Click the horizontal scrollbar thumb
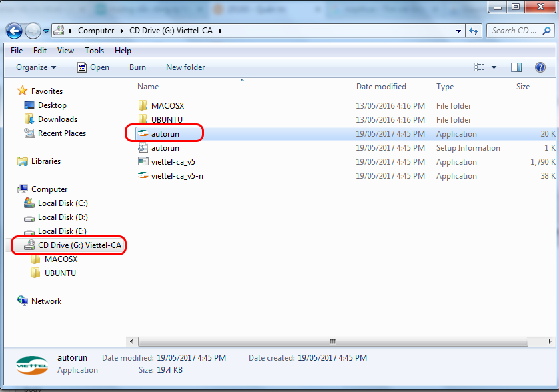This screenshot has height=392, width=559. click(x=333, y=341)
